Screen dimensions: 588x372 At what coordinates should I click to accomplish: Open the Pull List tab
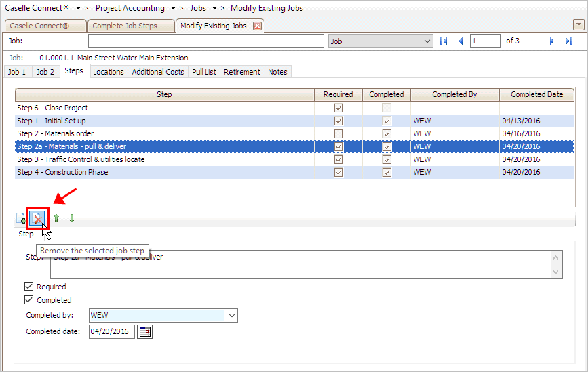click(x=204, y=72)
